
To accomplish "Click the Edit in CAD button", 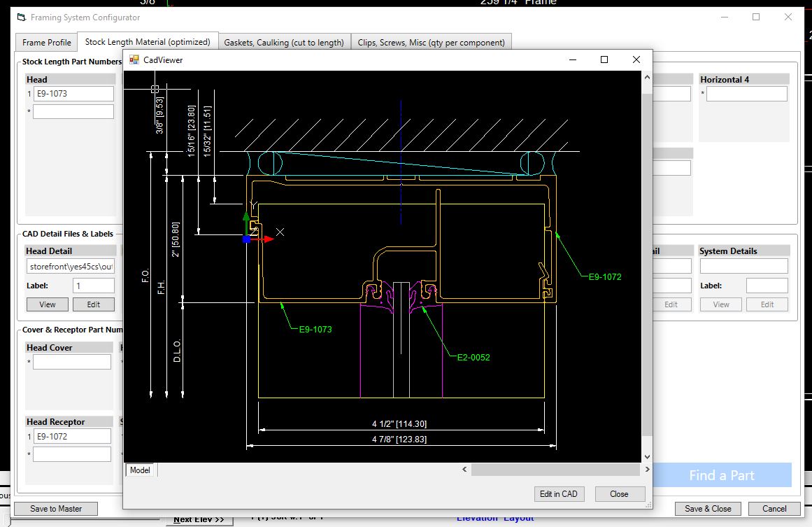I will [x=559, y=494].
